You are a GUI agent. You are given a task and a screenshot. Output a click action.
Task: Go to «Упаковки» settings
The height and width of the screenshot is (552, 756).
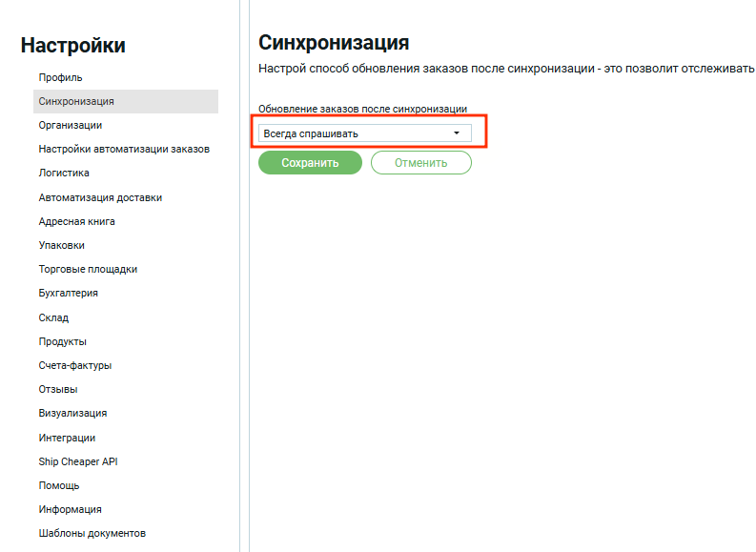click(x=62, y=245)
